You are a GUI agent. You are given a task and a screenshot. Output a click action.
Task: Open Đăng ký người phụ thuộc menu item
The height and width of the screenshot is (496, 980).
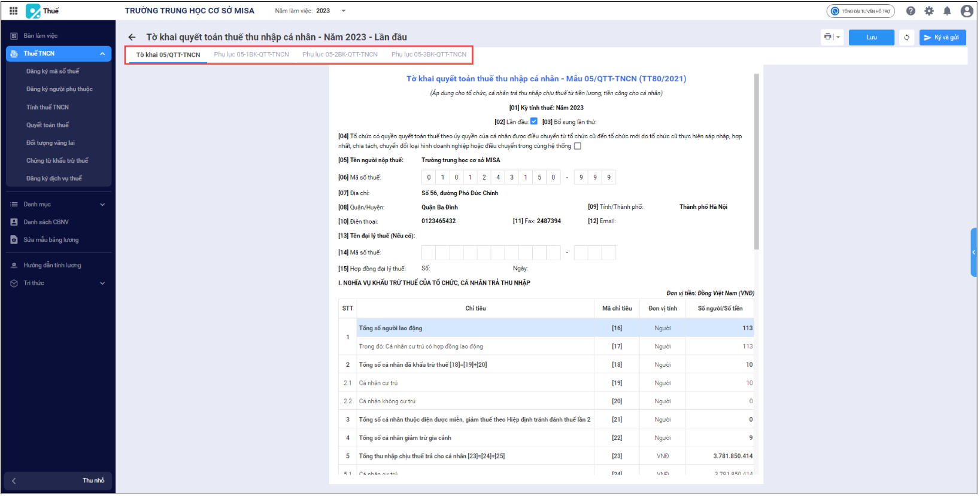59,89
